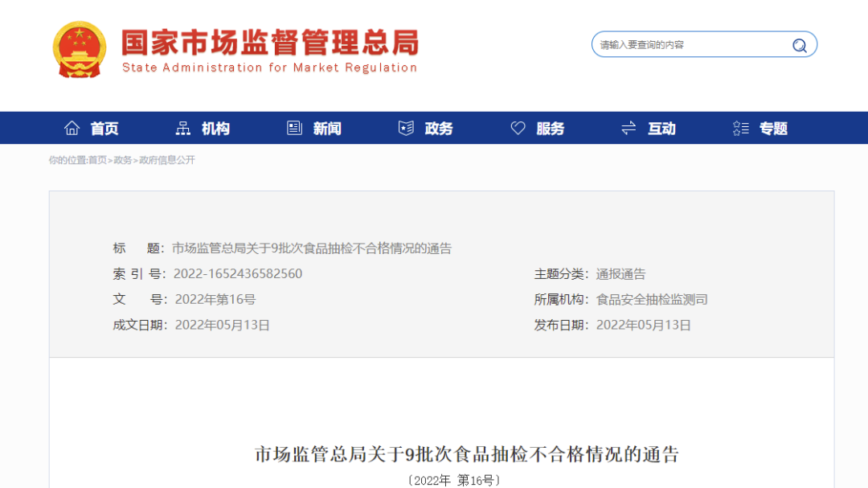Open the 互动 navigation menu item
The image size is (868, 488).
(x=662, y=129)
